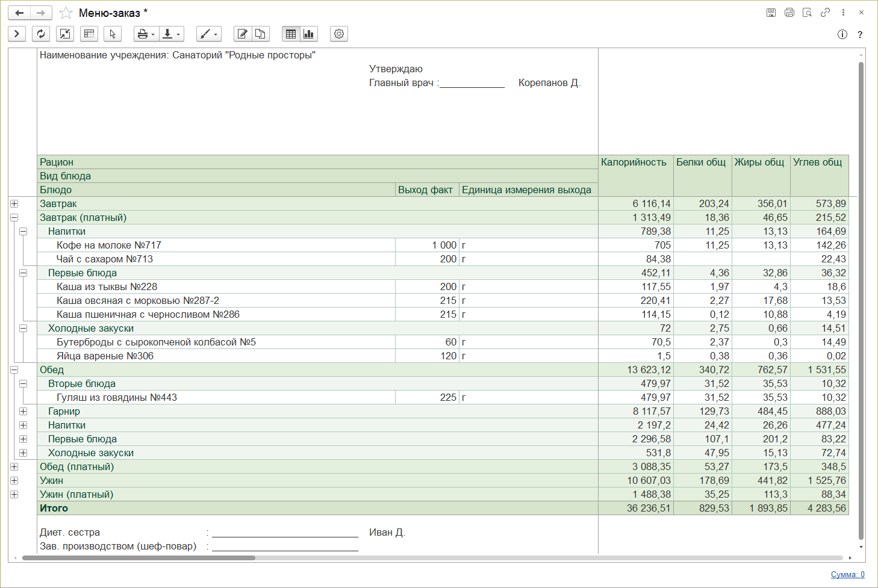Screen dimensions: 878x588
Task: Open the report settings gear
Action: (x=339, y=34)
